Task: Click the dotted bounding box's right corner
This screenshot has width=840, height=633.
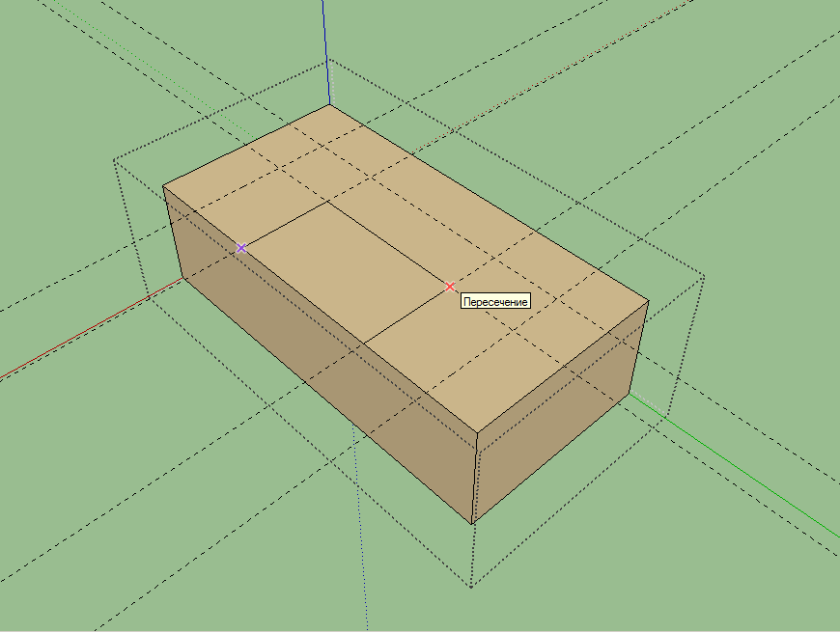Action: [x=704, y=278]
